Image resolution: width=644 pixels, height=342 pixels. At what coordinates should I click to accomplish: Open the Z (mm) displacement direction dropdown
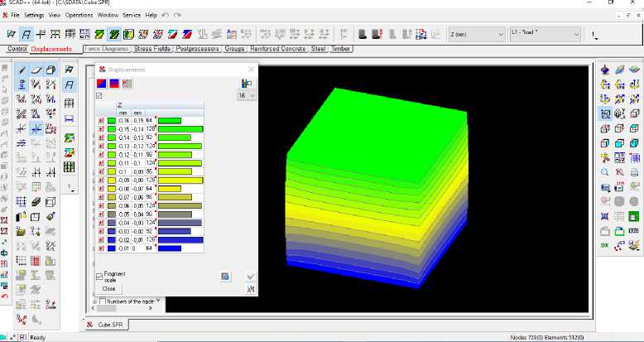pos(477,34)
